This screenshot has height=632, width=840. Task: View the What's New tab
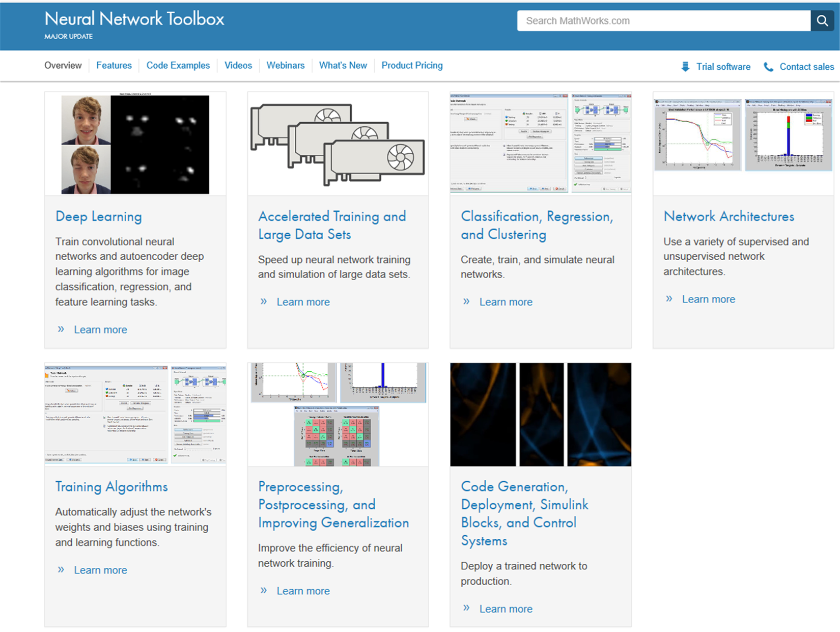343,65
